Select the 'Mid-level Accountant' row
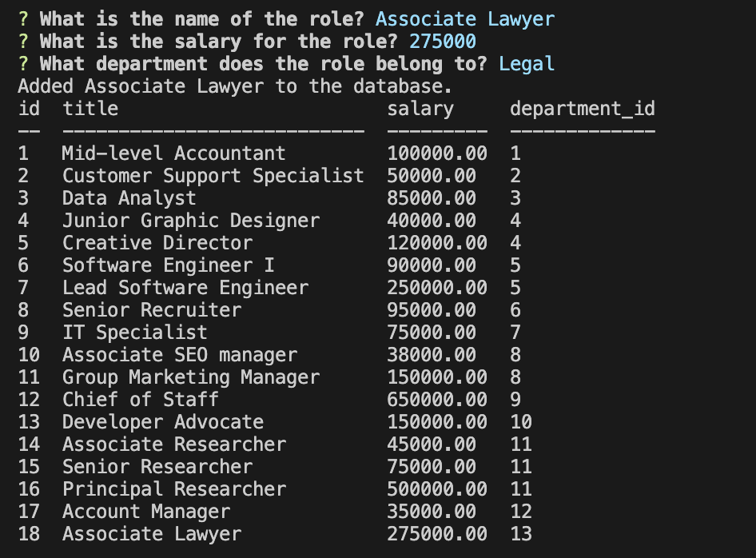 click(x=173, y=153)
